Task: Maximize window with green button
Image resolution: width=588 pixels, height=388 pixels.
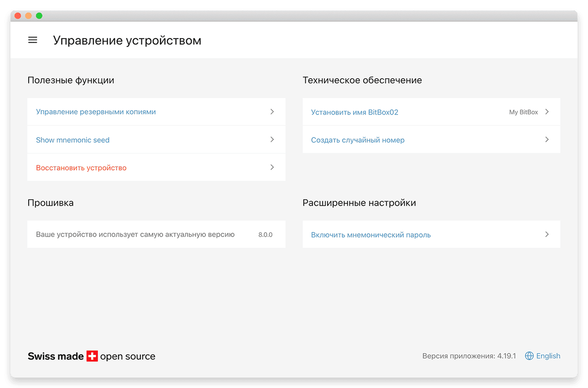Action: (39, 16)
